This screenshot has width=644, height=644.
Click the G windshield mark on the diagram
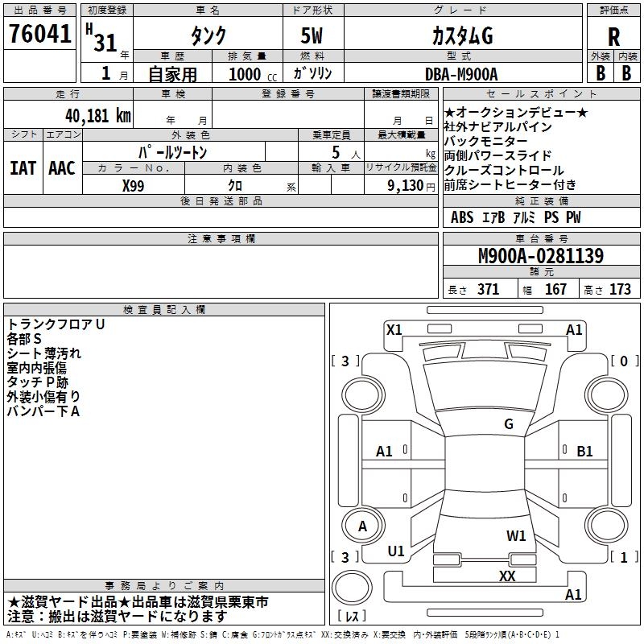509,424
